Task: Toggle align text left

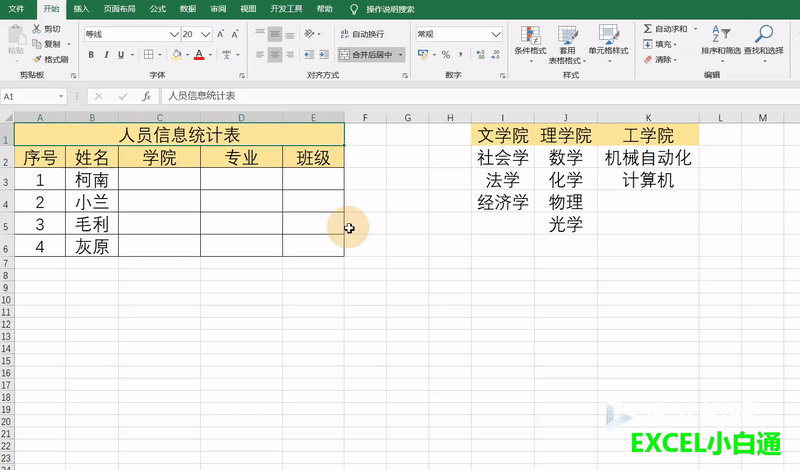Action: [x=260, y=54]
